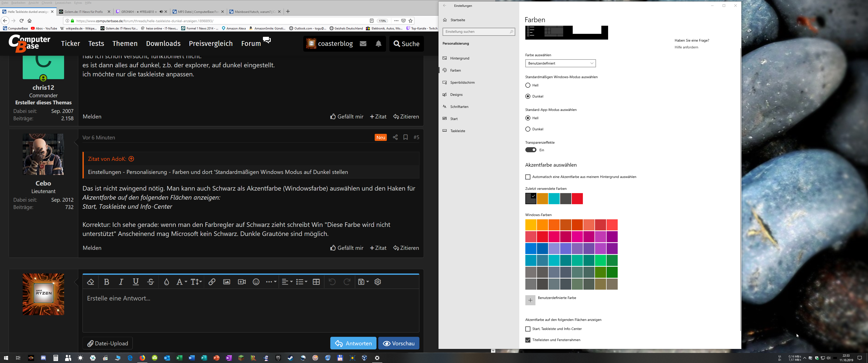Image resolution: width=868 pixels, height=363 pixels.
Task: Bookmark post #5 with the bookmark icon
Action: click(405, 137)
